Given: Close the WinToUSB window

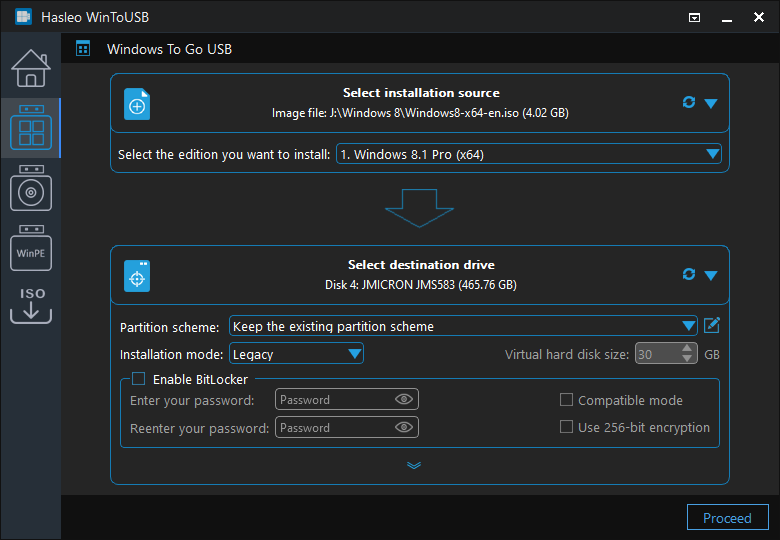Looking at the screenshot, I should pos(759,17).
